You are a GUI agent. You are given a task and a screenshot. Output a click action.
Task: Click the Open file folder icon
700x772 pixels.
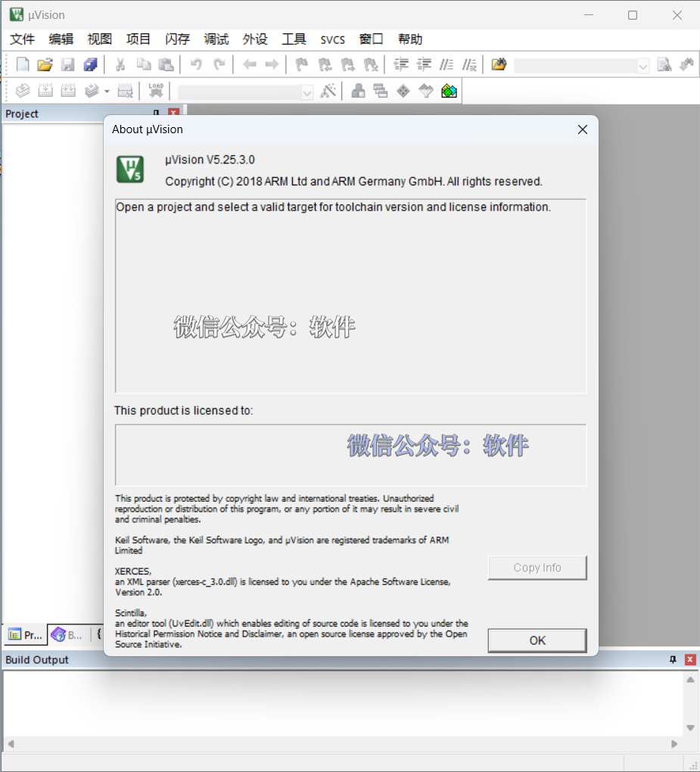tap(45, 64)
